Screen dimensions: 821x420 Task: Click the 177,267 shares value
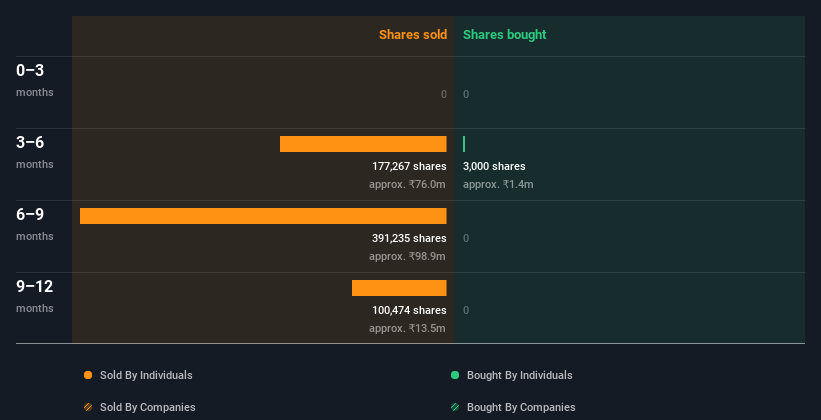point(409,166)
